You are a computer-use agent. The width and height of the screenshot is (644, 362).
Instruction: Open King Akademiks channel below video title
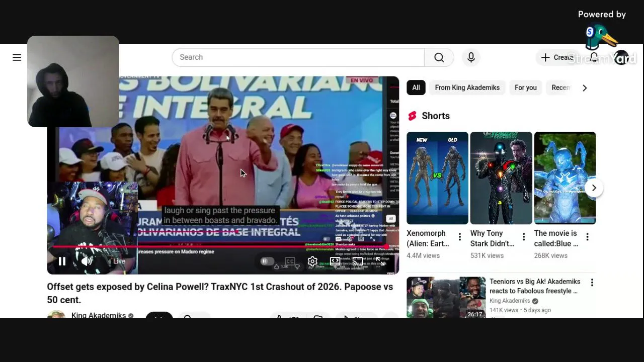pos(99,315)
